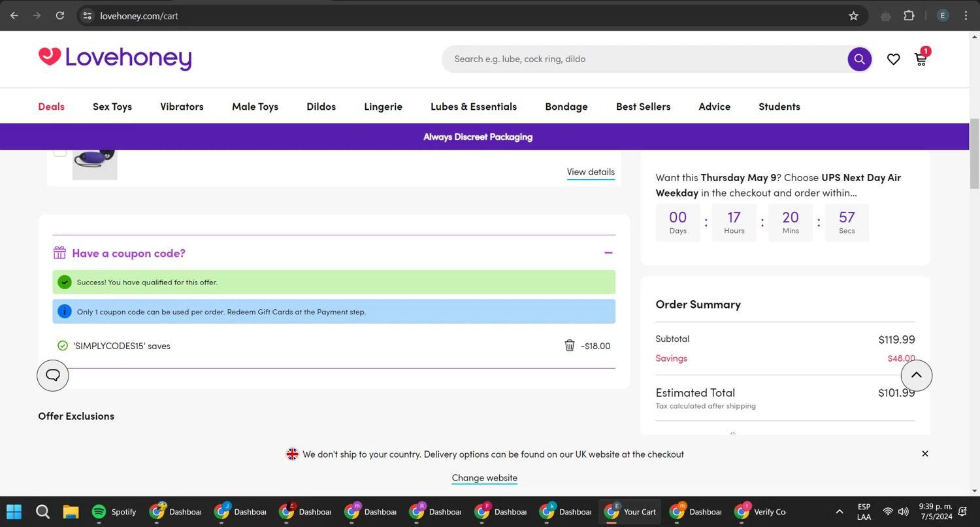Open the Male Toys menu
Screen dimensions: 980x527
255,106
